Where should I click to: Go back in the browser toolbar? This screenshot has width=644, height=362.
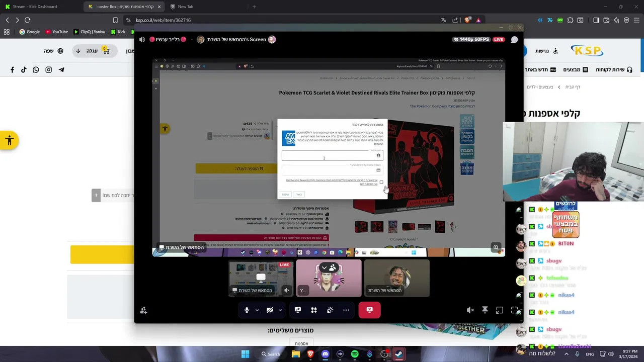[x=7, y=20]
